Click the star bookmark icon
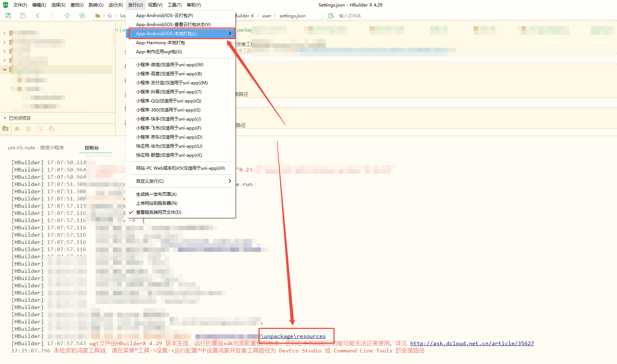This screenshot has height=364, width=617. pyautogui.click(x=67, y=16)
